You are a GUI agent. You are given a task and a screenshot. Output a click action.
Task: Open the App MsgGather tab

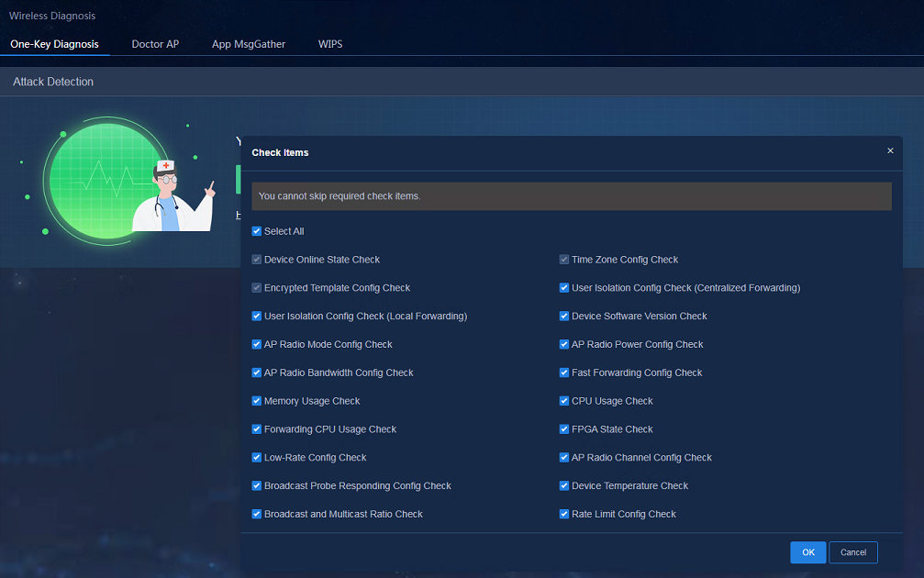coord(249,44)
